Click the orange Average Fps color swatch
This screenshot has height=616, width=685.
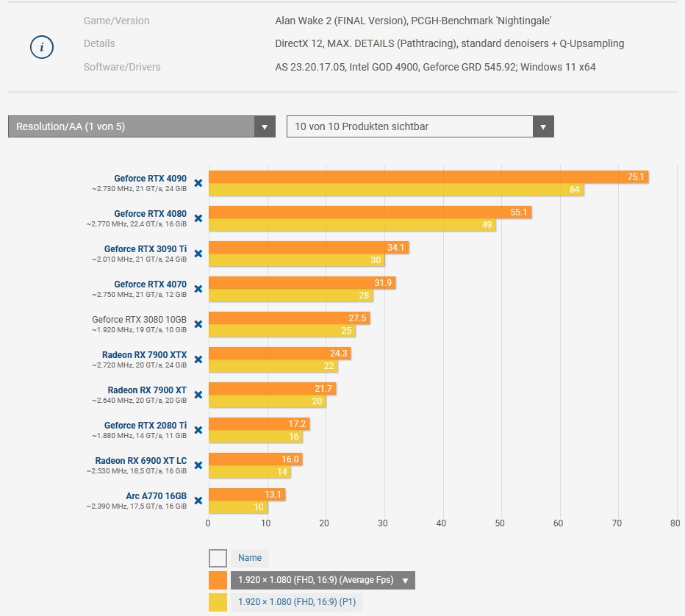coord(218,580)
